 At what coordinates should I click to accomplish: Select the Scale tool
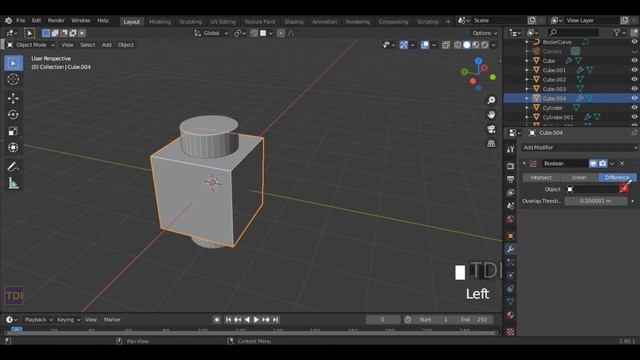[x=13, y=131]
